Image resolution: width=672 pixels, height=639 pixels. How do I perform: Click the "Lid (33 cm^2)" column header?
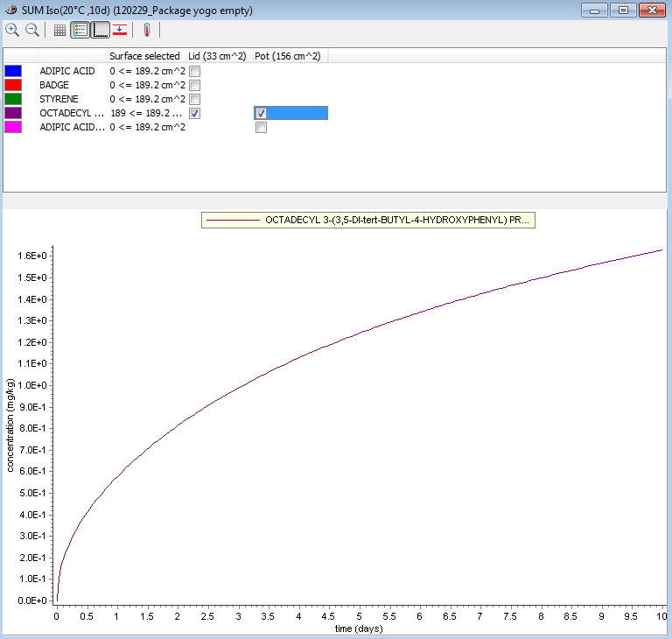[x=217, y=56]
